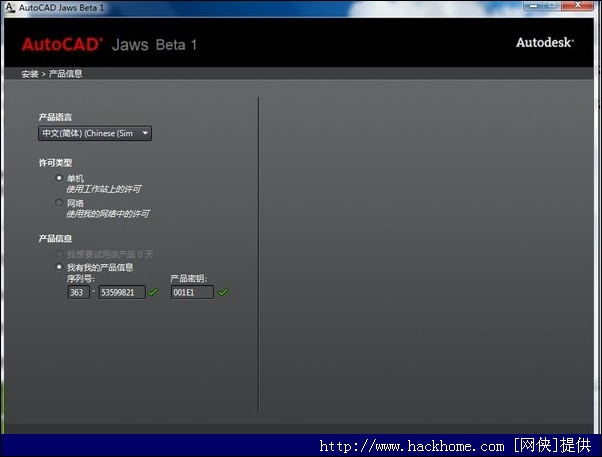The image size is (602, 457).
Task: Click the Autodesk logo
Action: tap(545, 42)
